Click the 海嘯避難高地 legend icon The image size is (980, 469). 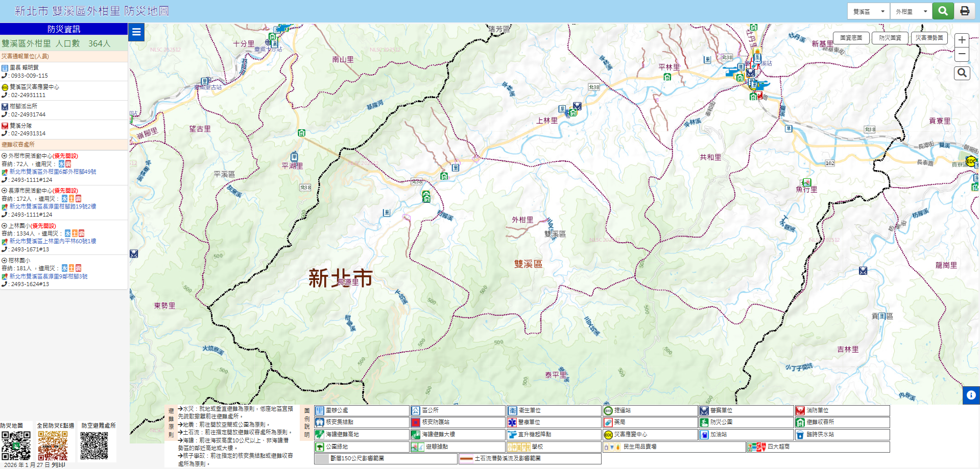click(x=320, y=435)
